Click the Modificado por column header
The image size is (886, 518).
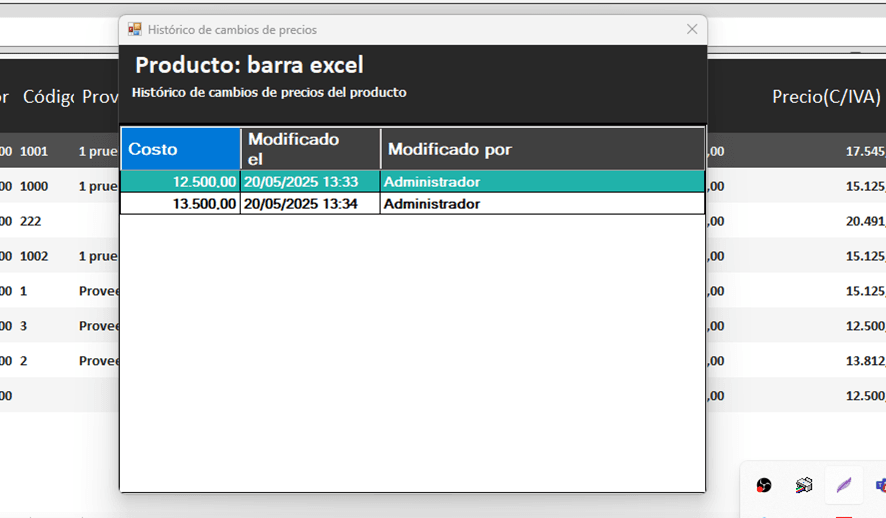[x=542, y=149]
